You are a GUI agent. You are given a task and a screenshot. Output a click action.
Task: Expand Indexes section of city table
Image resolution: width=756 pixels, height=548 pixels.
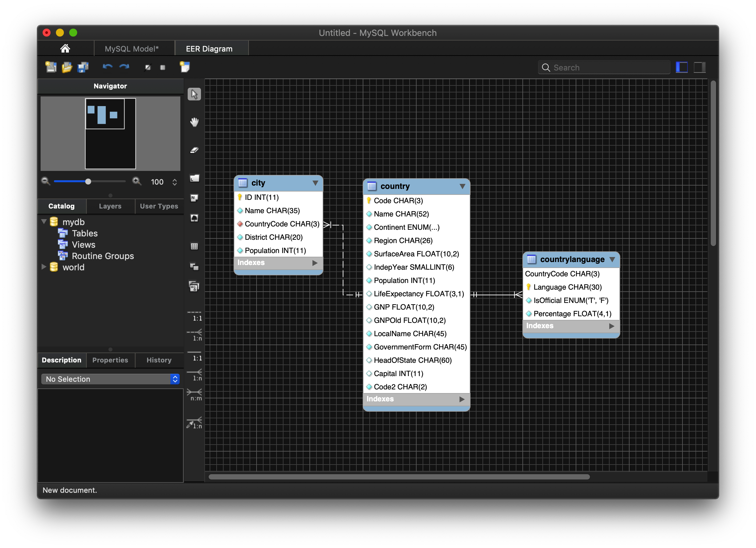click(x=315, y=263)
